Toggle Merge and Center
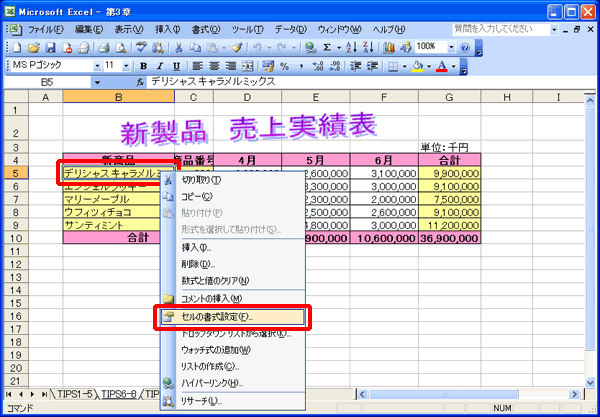This screenshot has width=600, height=417. point(247,67)
